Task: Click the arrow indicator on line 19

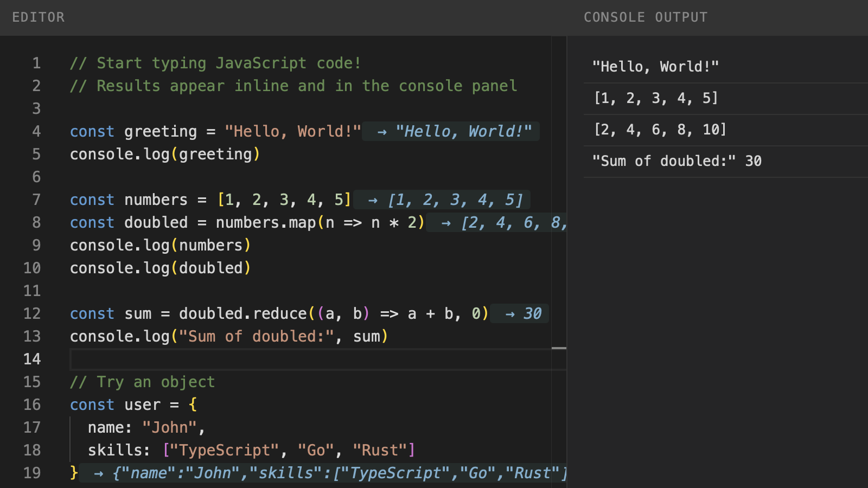Action: tap(99, 473)
